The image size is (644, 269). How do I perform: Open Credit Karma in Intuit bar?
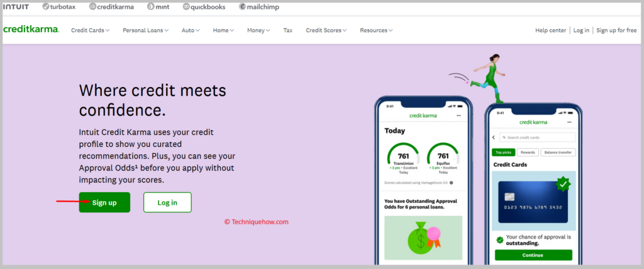pos(112,7)
